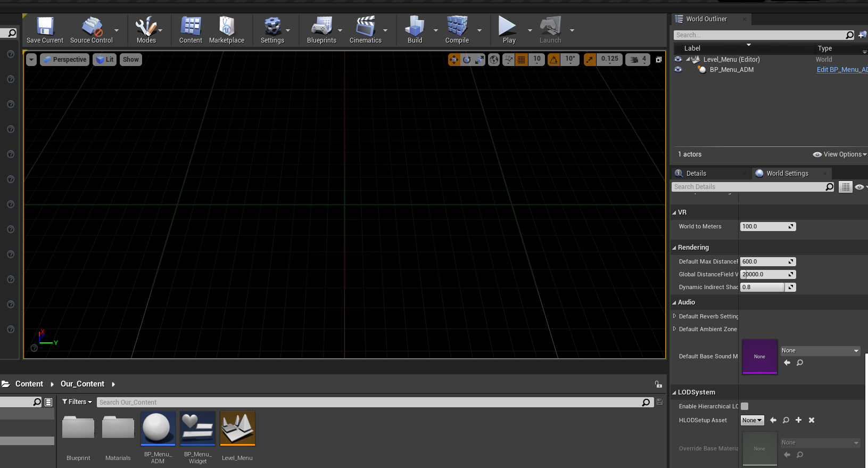Click the Details eye visibility options icon

coord(860,187)
